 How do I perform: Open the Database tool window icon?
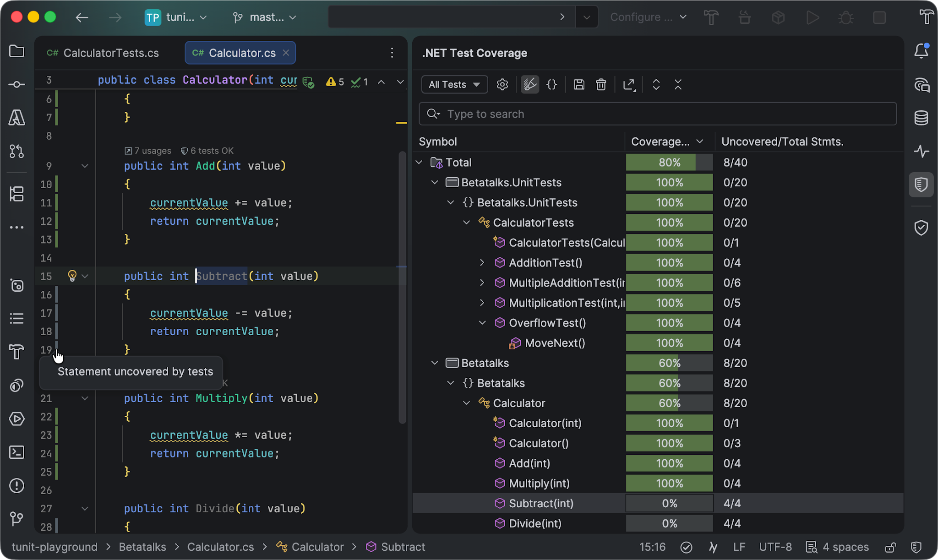point(921,118)
